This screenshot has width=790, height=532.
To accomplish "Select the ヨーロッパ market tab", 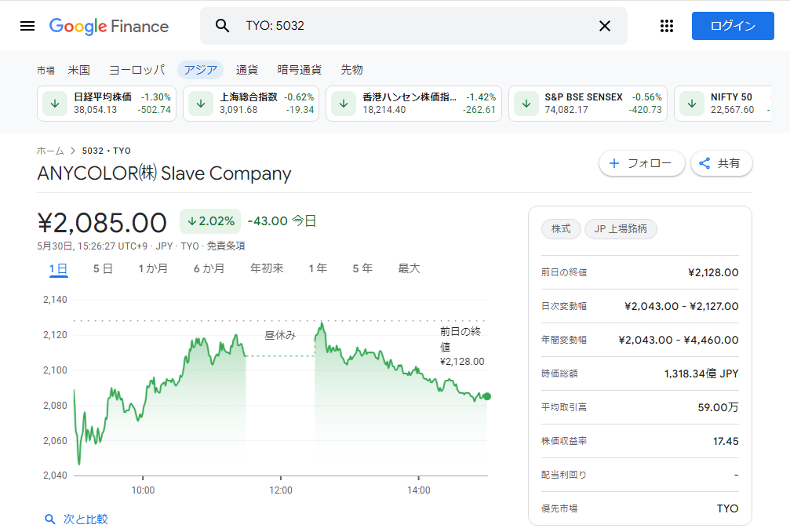I will click(137, 70).
